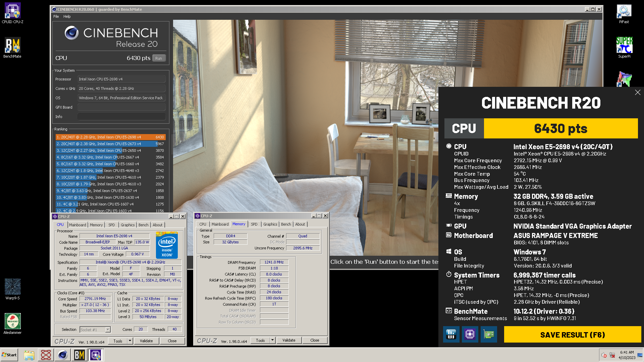This screenshot has height=362, width=644.
Task: Click the Motherboard icon in BenchMate
Action: [x=449, y=235]
